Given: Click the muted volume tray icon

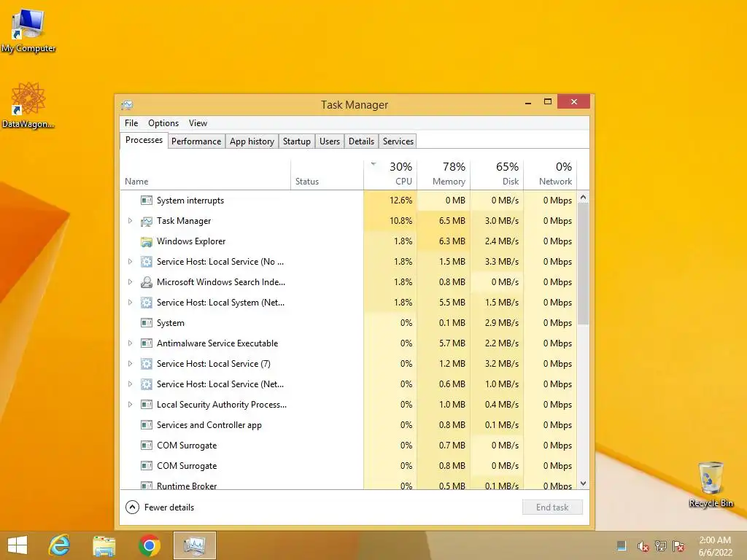Looking at the screenshot, I should tap(642, 546).
